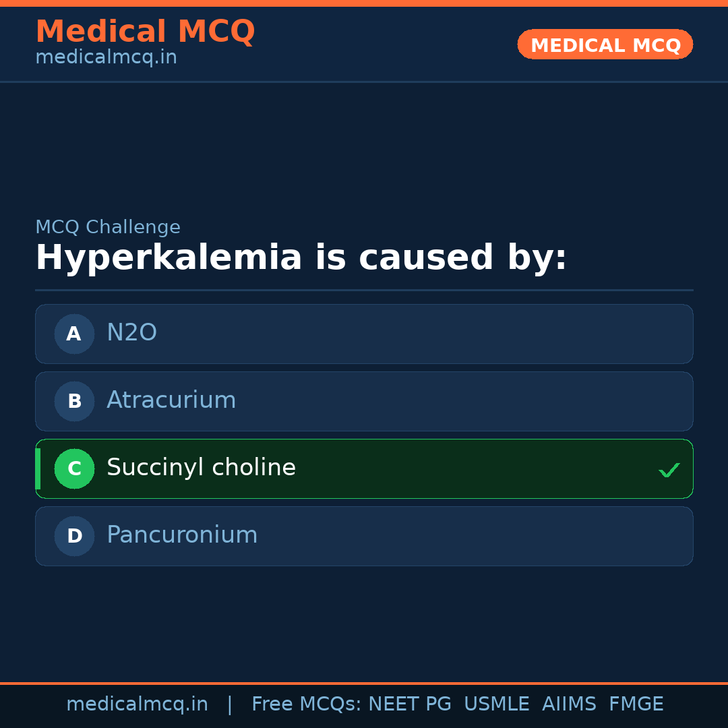Select the Pancuronium answer text
This screenshot has width=728, height=728.
point(182,535)
